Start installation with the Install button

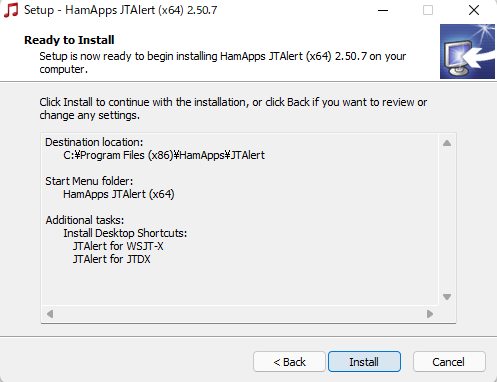point(364,362)
